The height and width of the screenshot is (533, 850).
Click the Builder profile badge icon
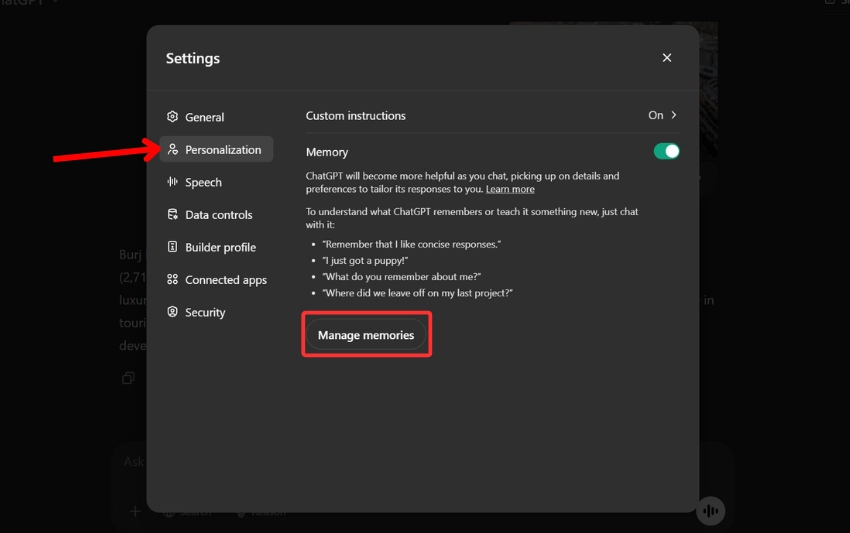[x=172, y=247]
